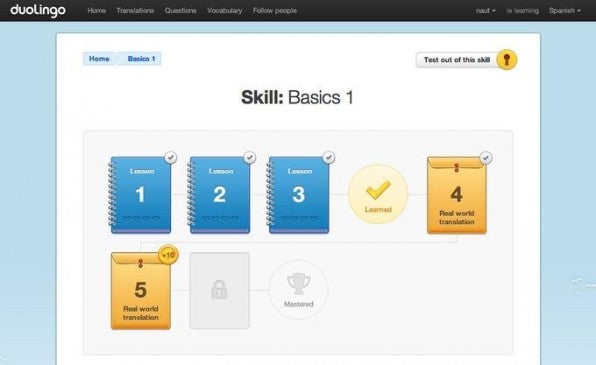Click the duolingo logo
Image resolution: width=596 pixels, height=365 pixels.
click(38, 10)
